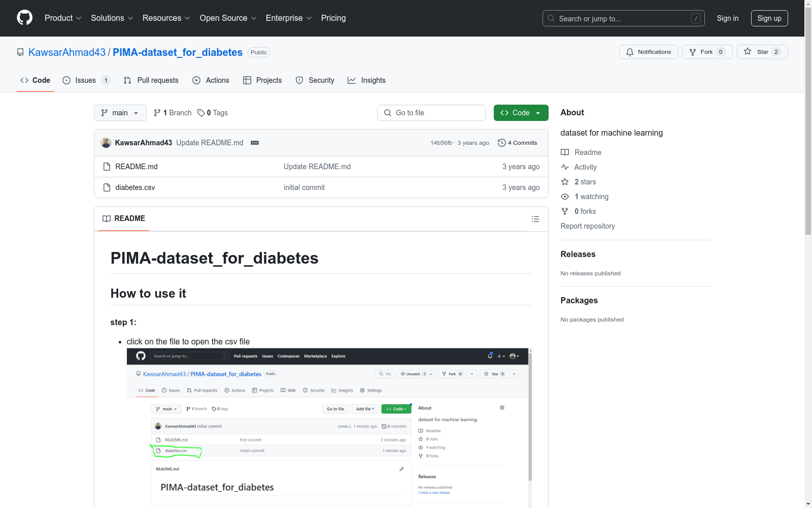
Task: Click the Search or jump to field
Action: pyautogui.click(x=623, y=18)
